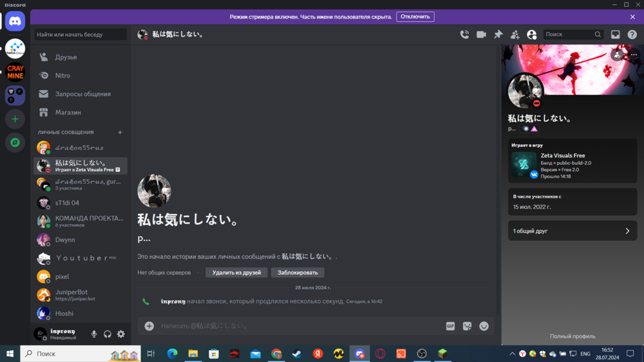Open the Windows Start menu

click(x=10, y=354)
